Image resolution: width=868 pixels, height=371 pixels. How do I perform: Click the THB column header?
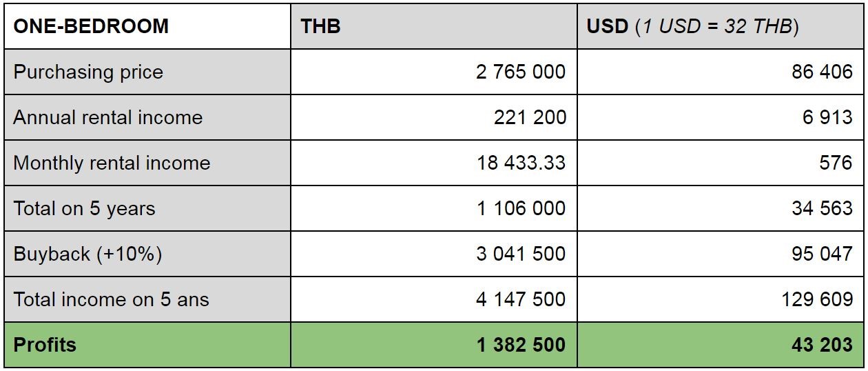434,26
